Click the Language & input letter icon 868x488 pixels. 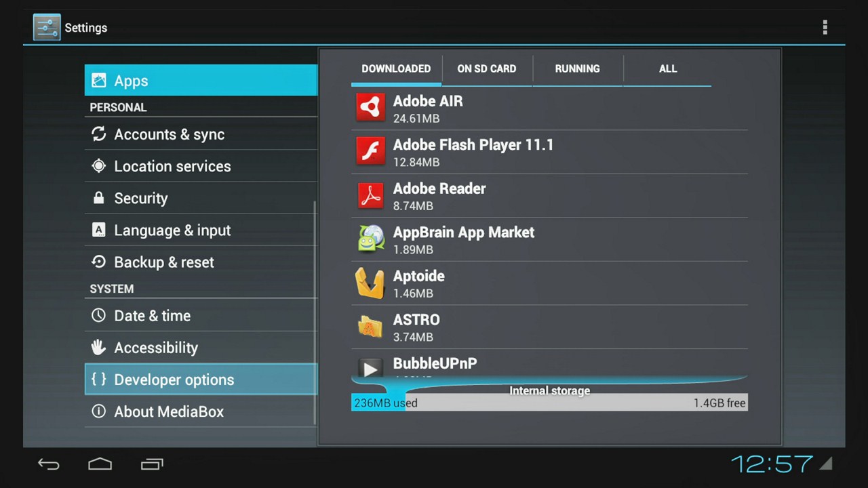[99, 230]
